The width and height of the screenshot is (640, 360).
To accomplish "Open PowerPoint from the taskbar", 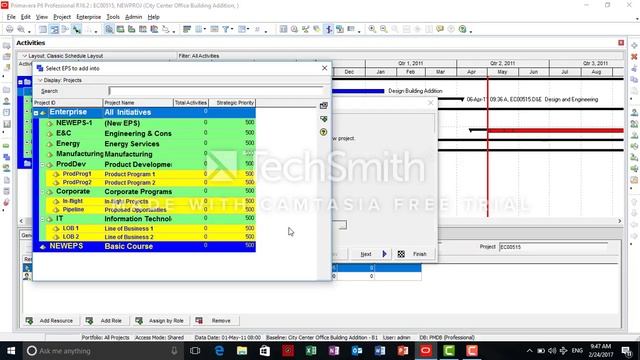I will [402, 351].
